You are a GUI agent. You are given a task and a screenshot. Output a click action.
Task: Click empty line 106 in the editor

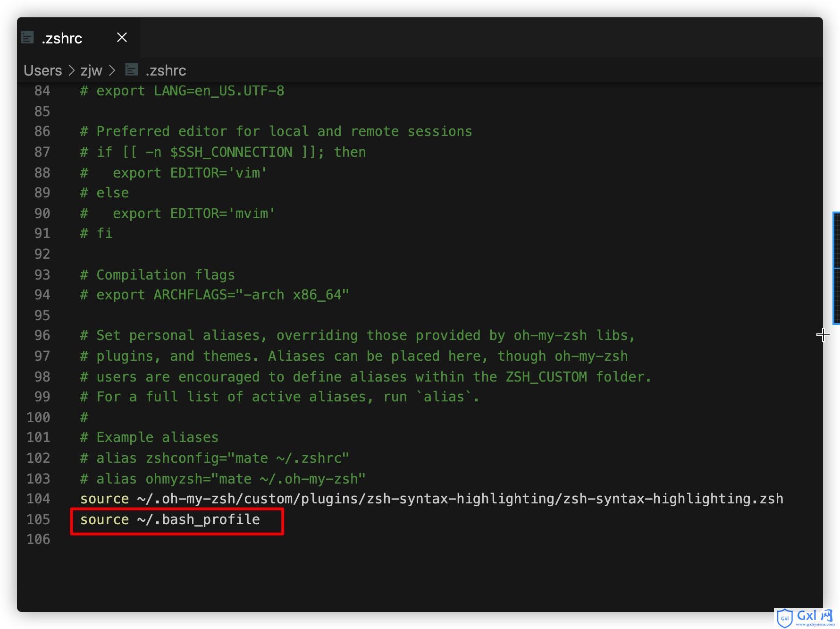click(x=425, y=539)
